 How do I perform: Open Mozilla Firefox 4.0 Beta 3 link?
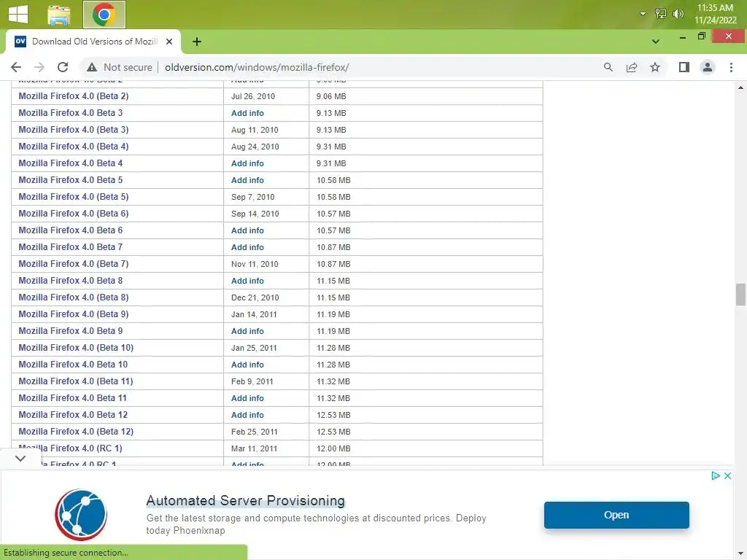coord(71,113)
